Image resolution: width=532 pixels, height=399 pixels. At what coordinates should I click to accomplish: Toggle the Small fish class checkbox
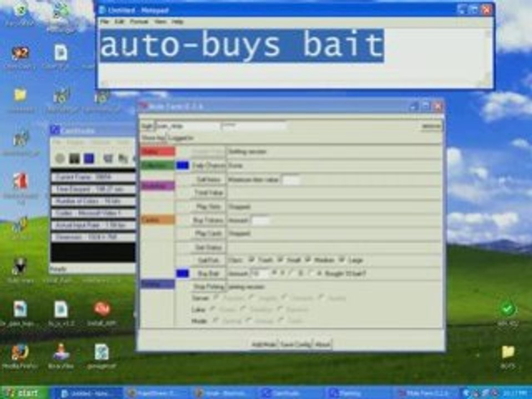point(280,260)
